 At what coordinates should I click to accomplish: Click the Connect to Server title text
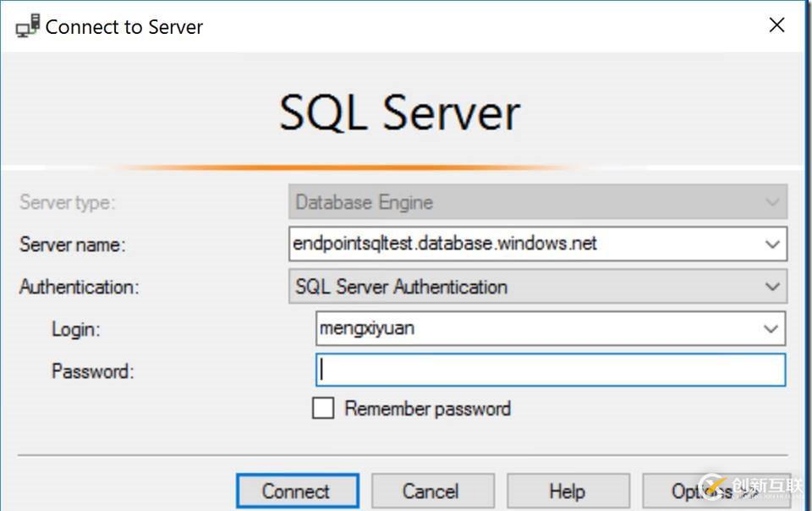[123, 27]
